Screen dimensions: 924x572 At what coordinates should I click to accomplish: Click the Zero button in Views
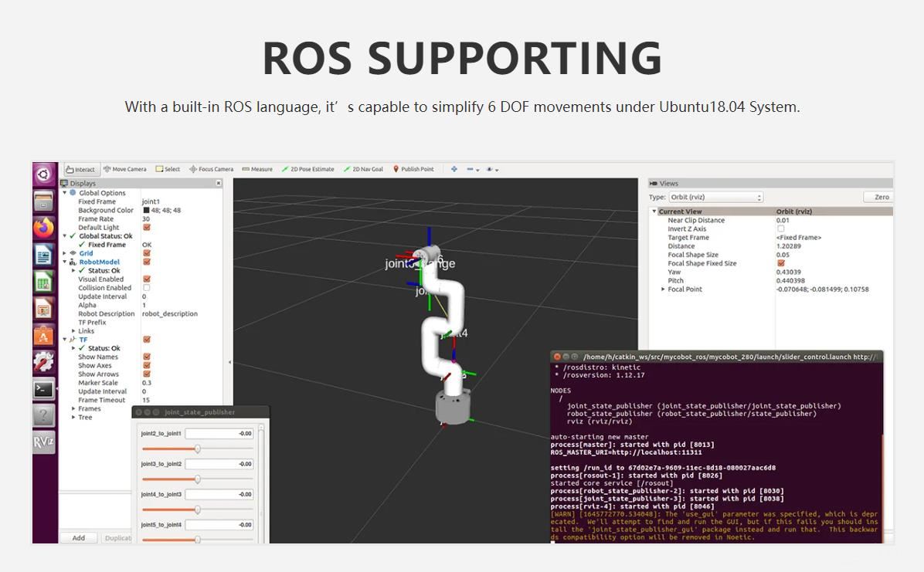[x=879, y=198]
